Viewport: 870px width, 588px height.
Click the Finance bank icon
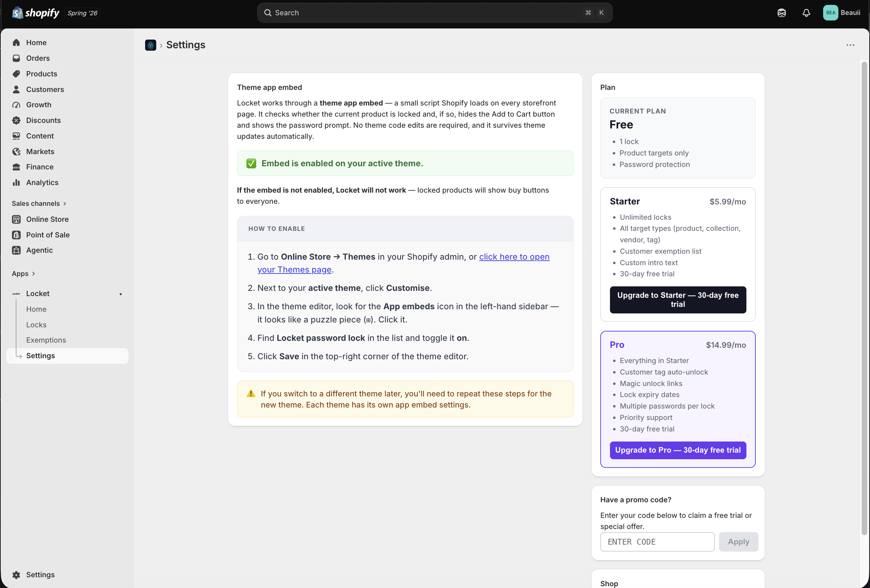pyautogui.click(x=16, y=167)
